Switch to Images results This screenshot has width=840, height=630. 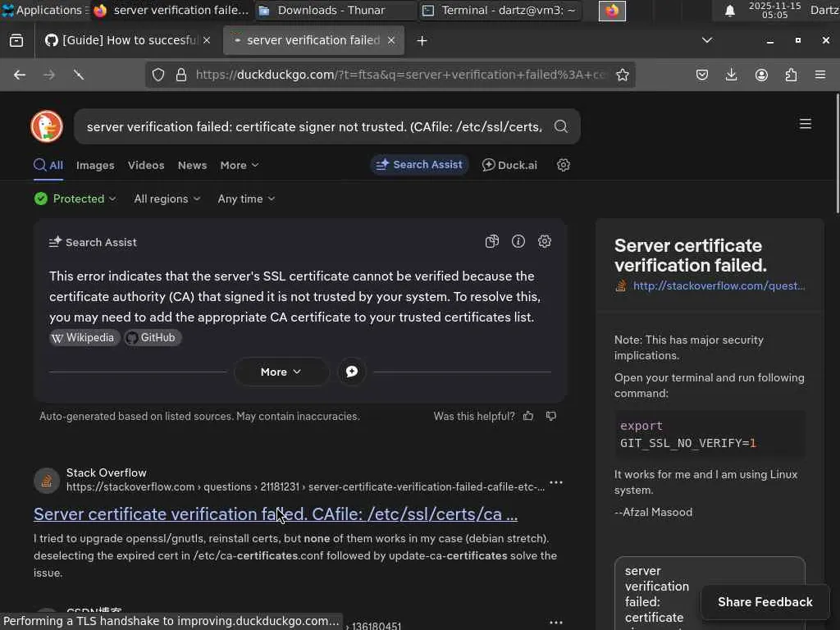[95, 166]
